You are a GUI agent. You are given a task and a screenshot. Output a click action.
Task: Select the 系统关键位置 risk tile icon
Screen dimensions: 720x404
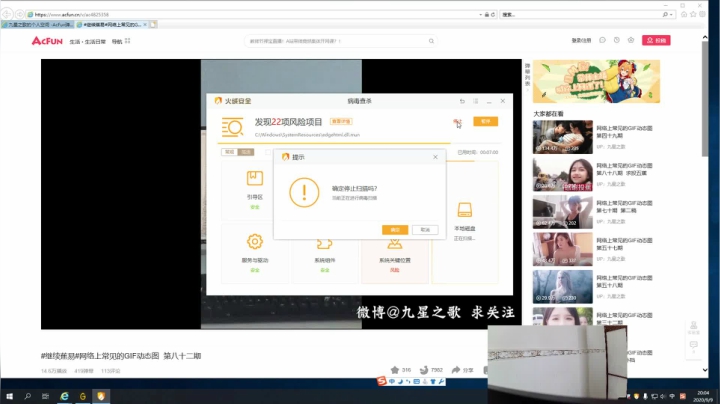pos(394,243)
